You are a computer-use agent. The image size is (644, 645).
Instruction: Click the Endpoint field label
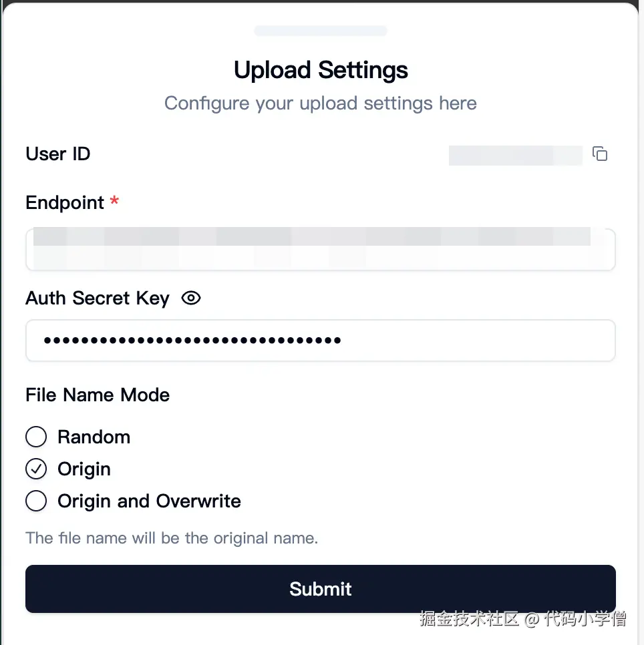[65, 203]
